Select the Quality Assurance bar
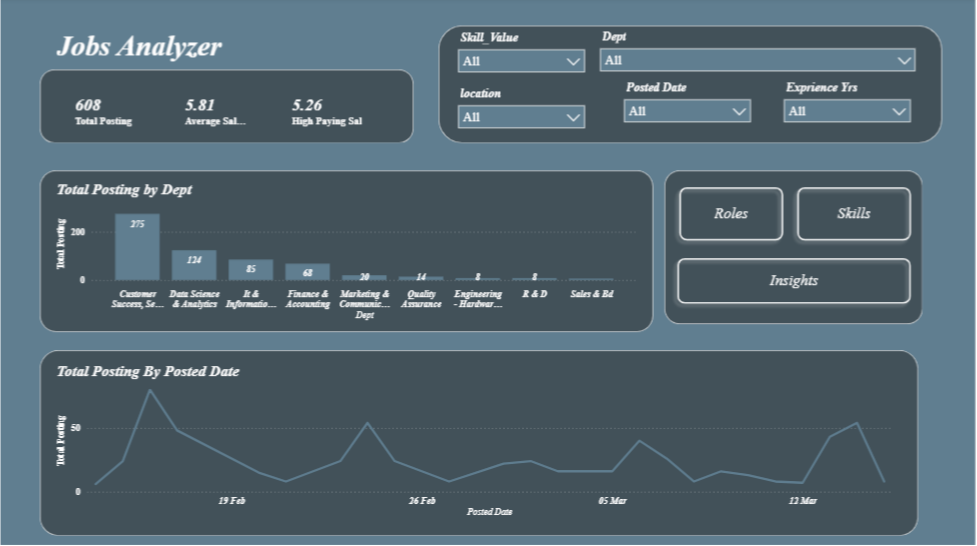 click(421, 278)
